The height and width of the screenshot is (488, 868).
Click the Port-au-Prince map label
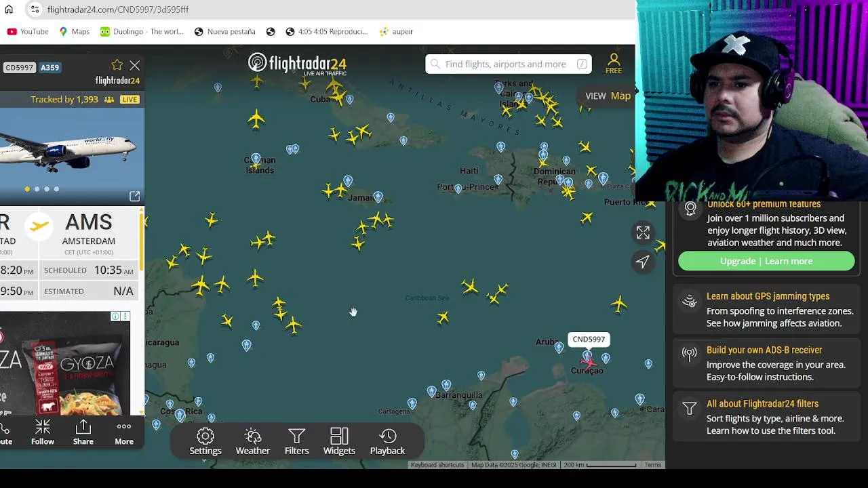click(x=468, y=186)
